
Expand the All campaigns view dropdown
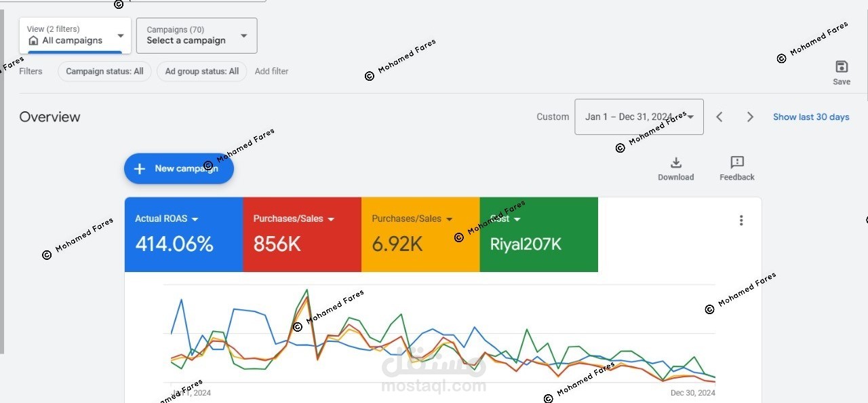121,36
